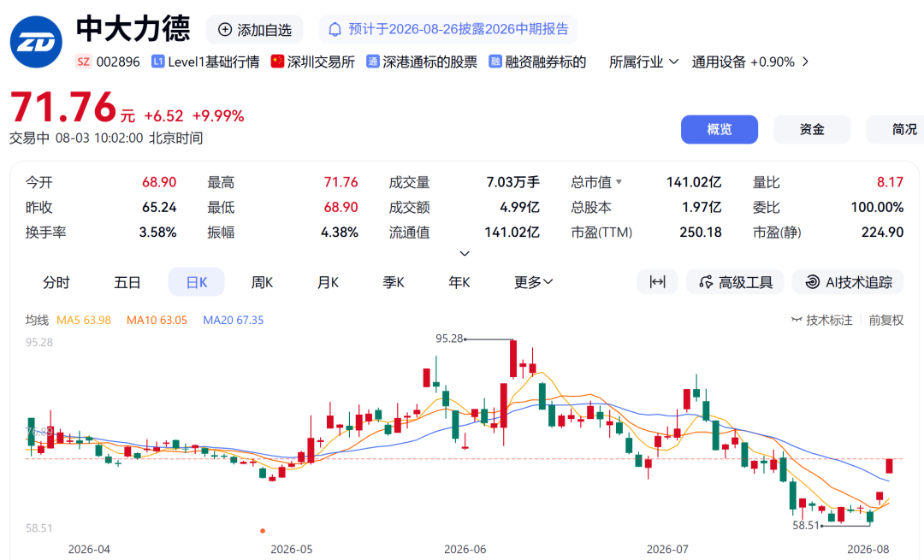Click the plus icon in 添加自选
This screenshot has height=560, width=924.
pyautogui.click(x=224, y=29)
